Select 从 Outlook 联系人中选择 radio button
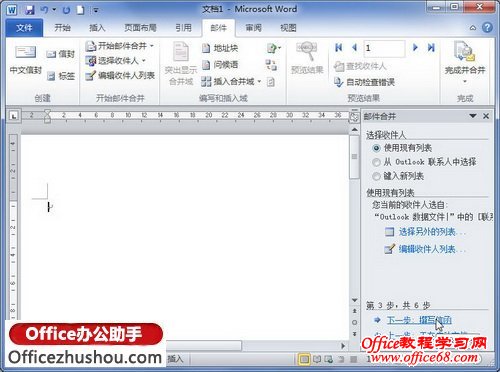Image resolution: width=500 pixels, height=372 pixels. pos(376,162)
